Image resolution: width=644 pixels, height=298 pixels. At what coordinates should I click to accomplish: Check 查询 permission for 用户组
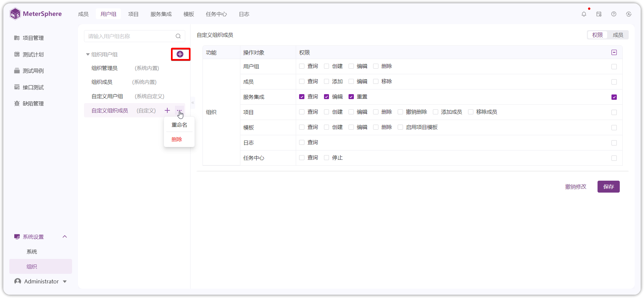(x=302, y=66)
